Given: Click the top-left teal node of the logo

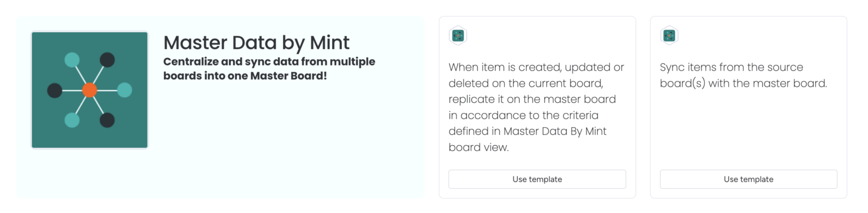Looking at the screenshot, I should pos(72,59).
